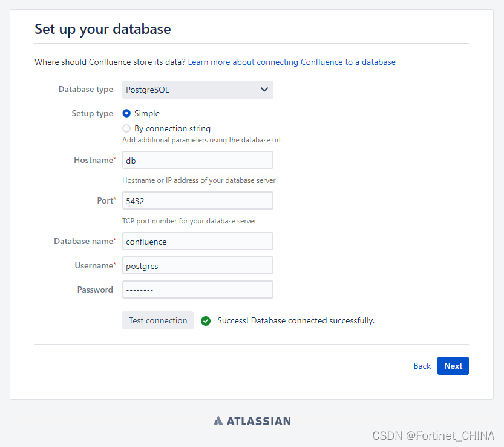Click the Hostname text label

(x=93, y=160)
